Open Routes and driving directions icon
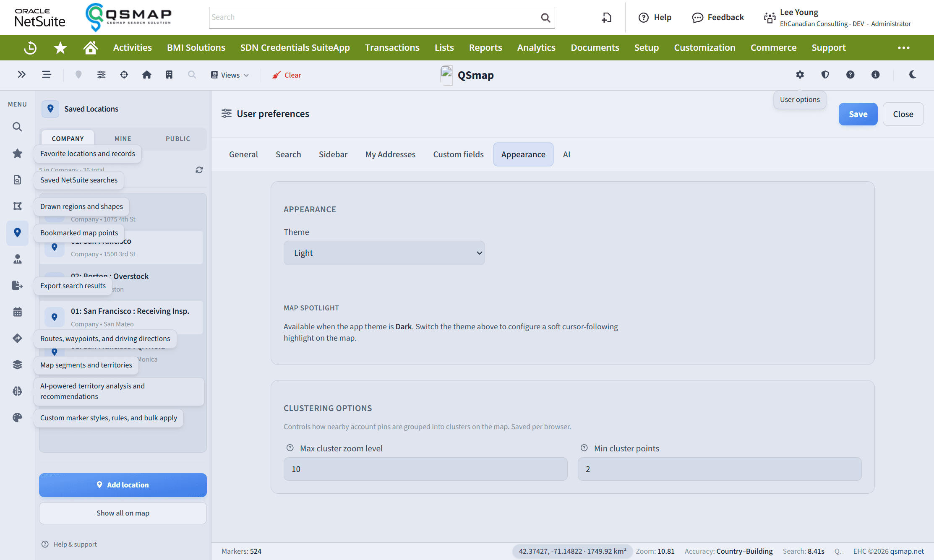 pos(17,338)
